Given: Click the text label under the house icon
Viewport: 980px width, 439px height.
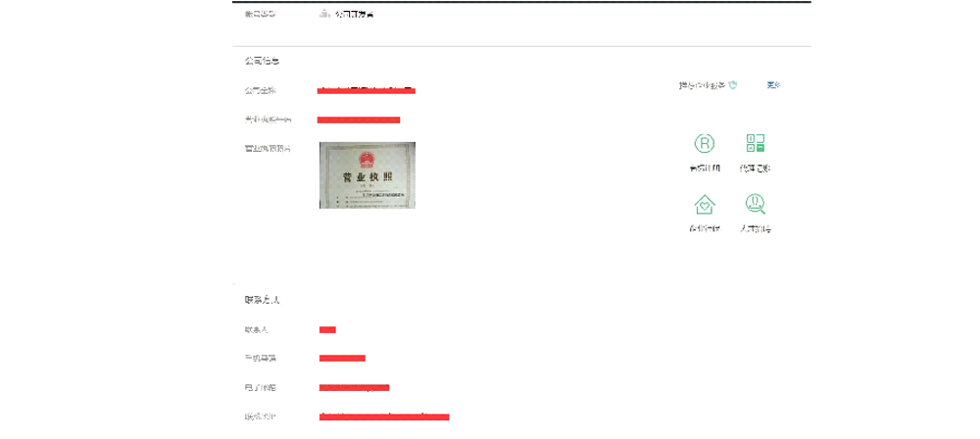Looking at the screenshot, I should 704,229.
